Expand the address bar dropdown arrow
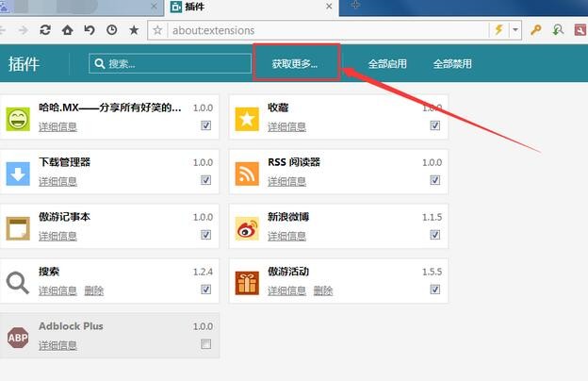The width and height of the screenshot is (588, 381). coord(515,30)
